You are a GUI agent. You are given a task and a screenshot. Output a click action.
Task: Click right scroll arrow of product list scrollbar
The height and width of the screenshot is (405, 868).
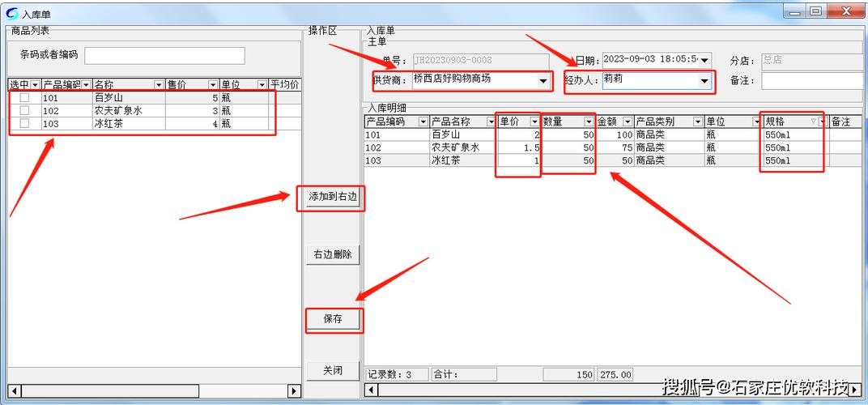point(293,391)
